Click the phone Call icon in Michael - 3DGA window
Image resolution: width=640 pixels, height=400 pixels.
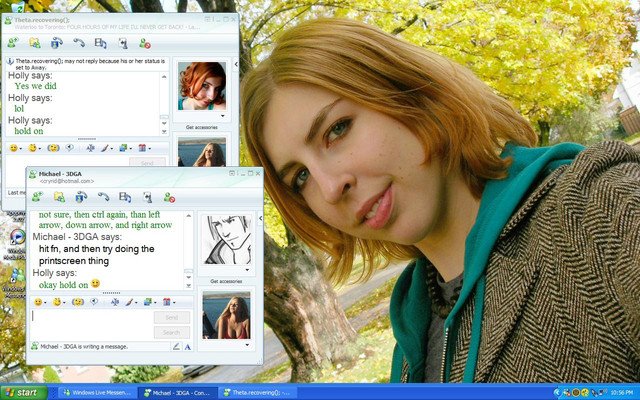point(103,197)
